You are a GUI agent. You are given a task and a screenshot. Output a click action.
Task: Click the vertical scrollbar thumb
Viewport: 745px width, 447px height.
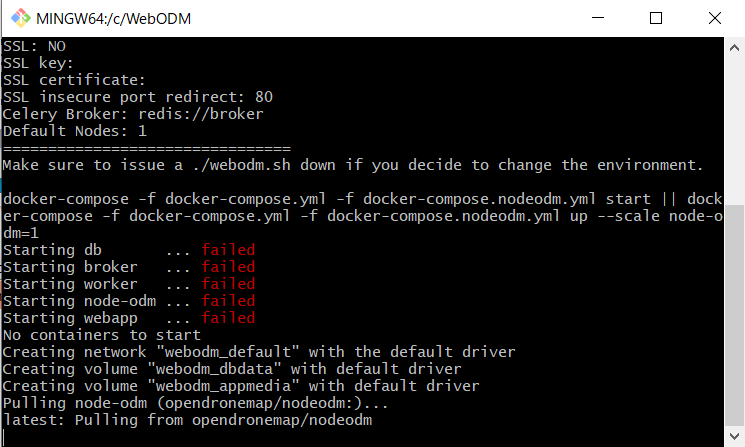coord(735,315)
